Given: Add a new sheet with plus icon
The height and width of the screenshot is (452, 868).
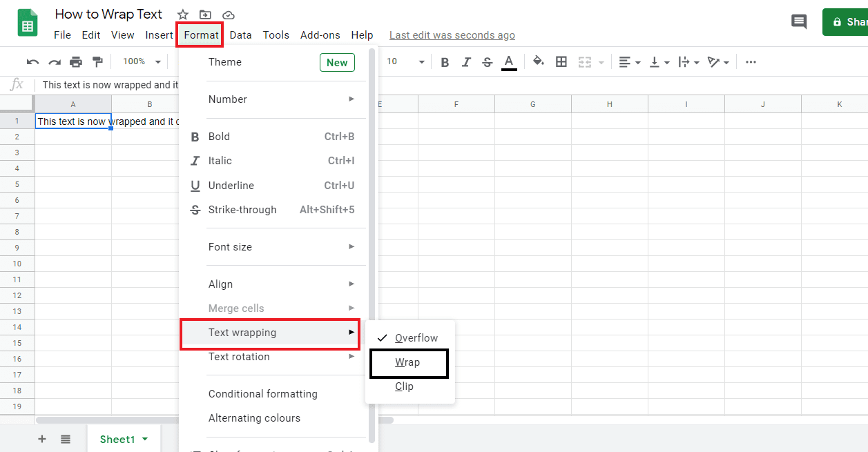Looking at the screenshot, I should coord(42,439).
